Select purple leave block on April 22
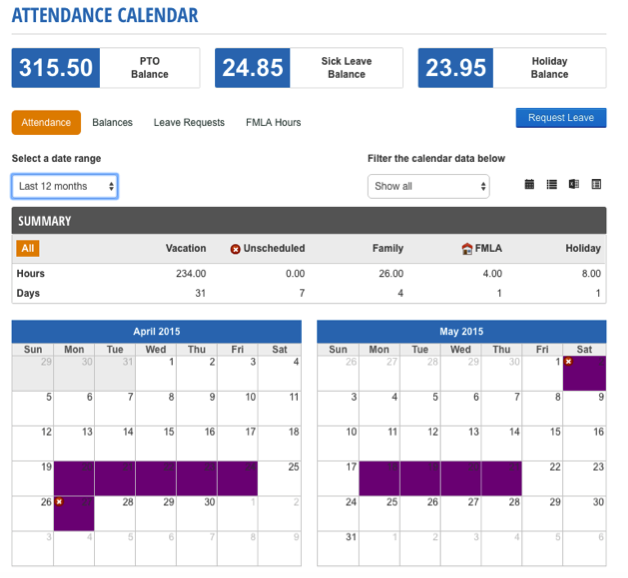This screenshot has height=578, width=628. pos(156,479)
